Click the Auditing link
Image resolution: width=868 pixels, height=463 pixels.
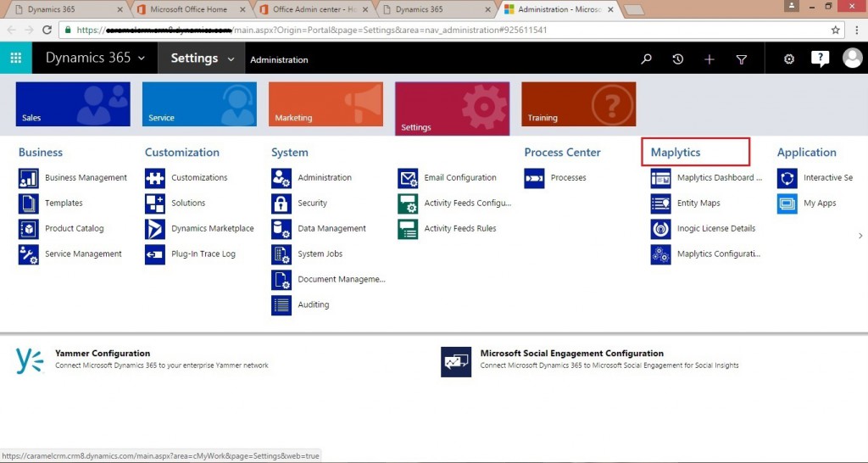click(x=314, y=304)
